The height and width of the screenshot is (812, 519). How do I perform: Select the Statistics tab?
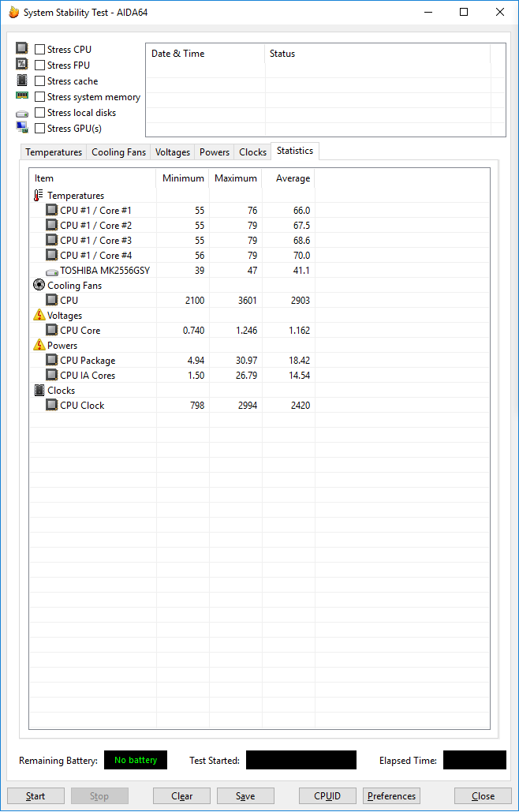(295, 151)
